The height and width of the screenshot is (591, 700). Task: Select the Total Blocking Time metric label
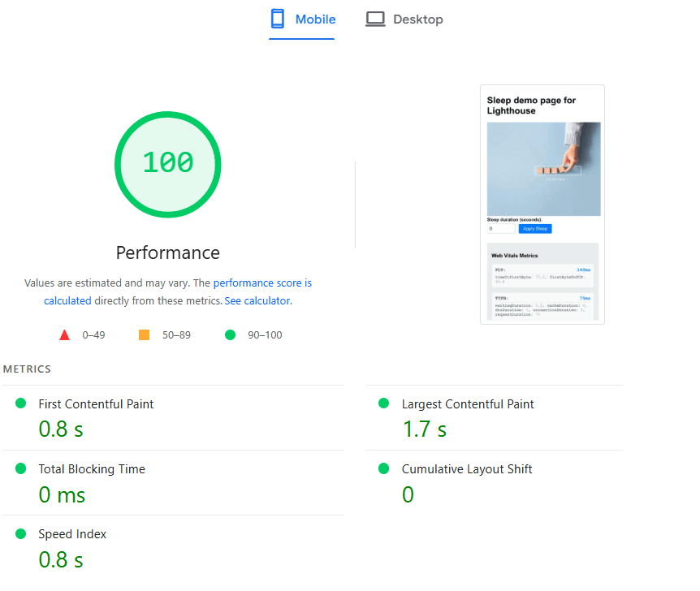coord(92,469)
